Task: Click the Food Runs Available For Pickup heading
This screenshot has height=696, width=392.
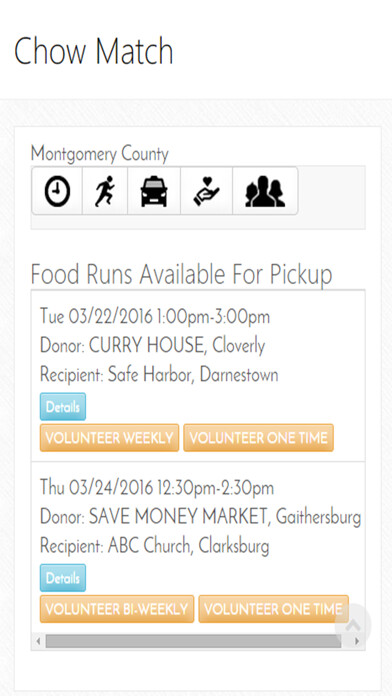Action: (181, 275)
